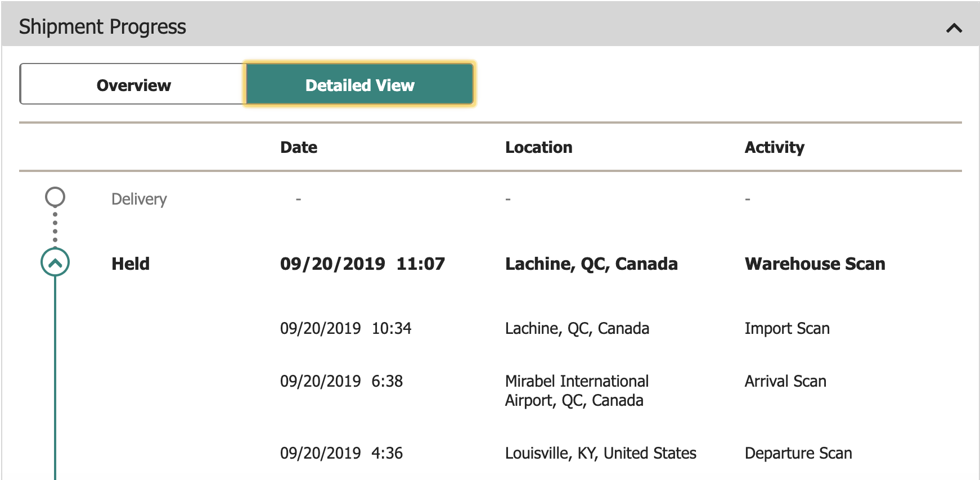
Task: Collapse the Held status circle chevron
Action: click(55, 262)
